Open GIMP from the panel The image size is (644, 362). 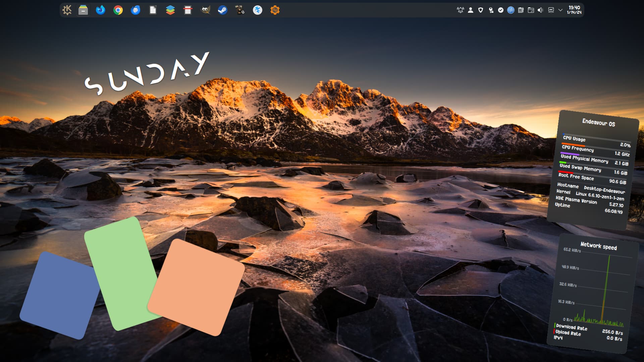[205, 10]
